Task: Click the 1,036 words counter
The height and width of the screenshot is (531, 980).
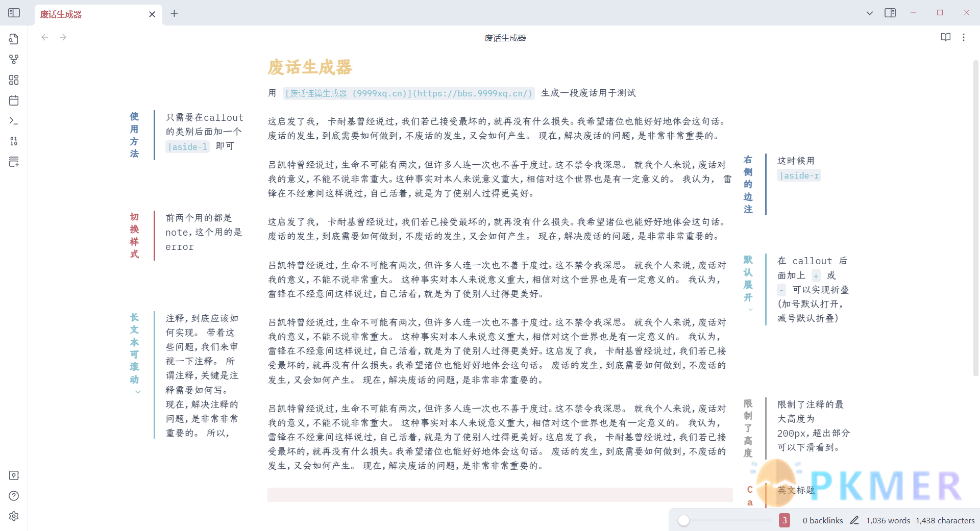Action: [888, 520]
